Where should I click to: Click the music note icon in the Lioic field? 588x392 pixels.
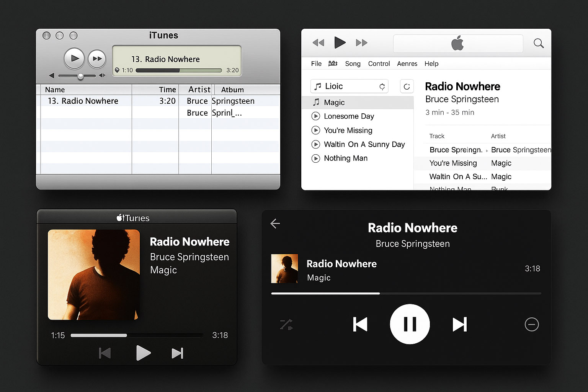(x=318, y=86)
